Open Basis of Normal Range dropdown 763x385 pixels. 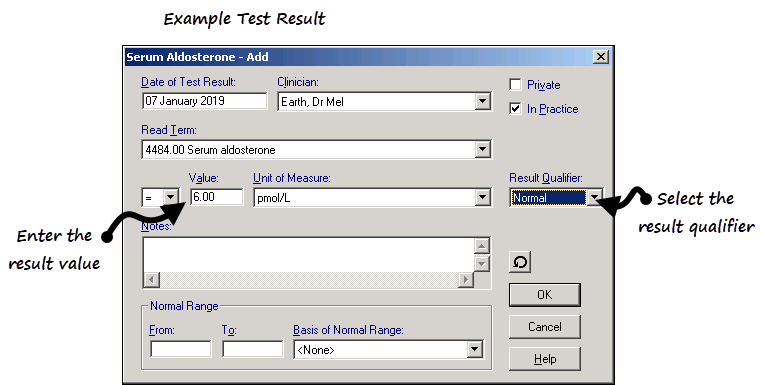point(474,349)
